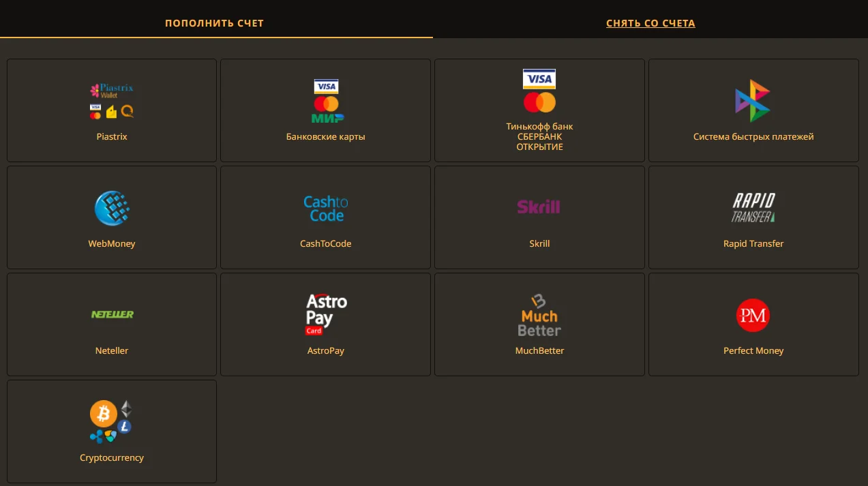The width and height of the screenshot is (868, 486).
Task: Click the WebMoney globe icon
Action: (112, 208)
